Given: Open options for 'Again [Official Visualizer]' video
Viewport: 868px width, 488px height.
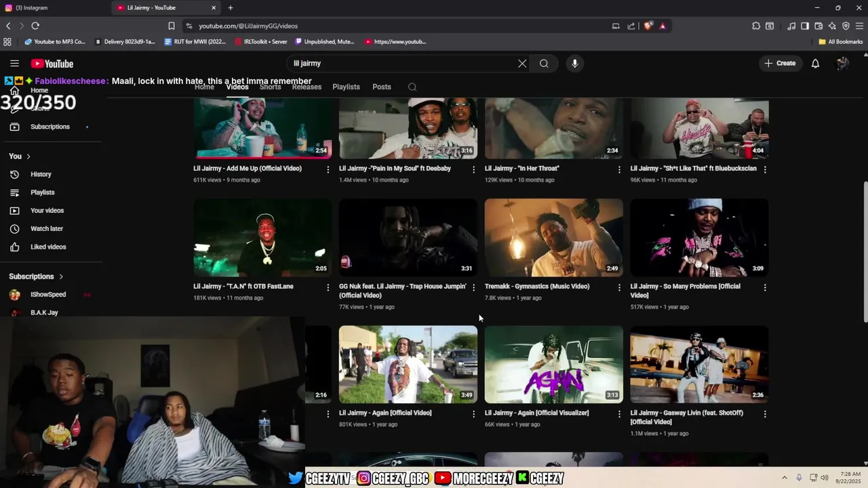Looking at the screenshot, I should [619, 414].
